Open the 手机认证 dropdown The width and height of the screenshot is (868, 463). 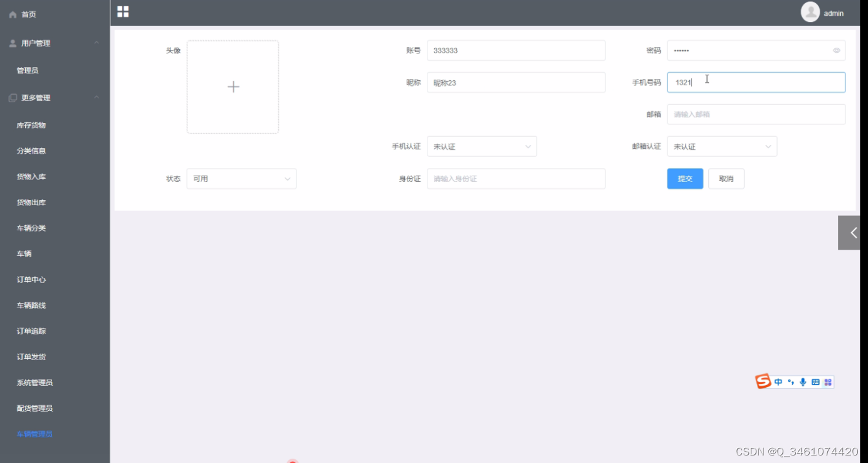482,146
